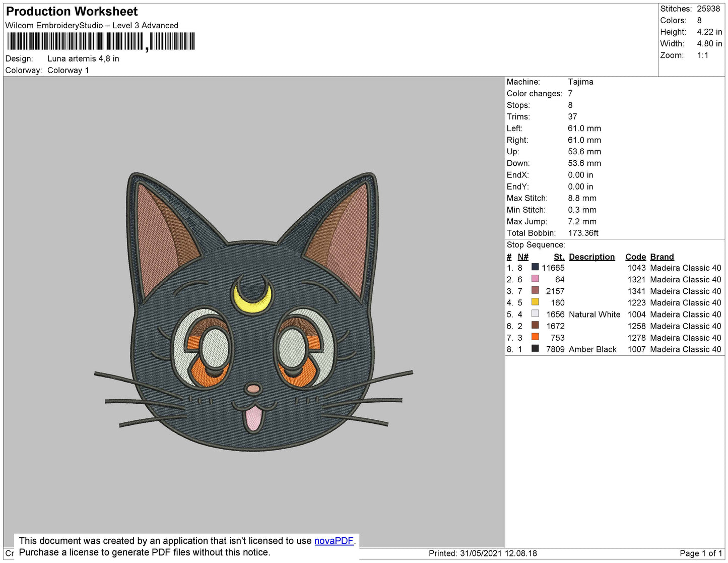Pick the orange swatch for code 1278

pyautogui.click(x=535, y=337)
